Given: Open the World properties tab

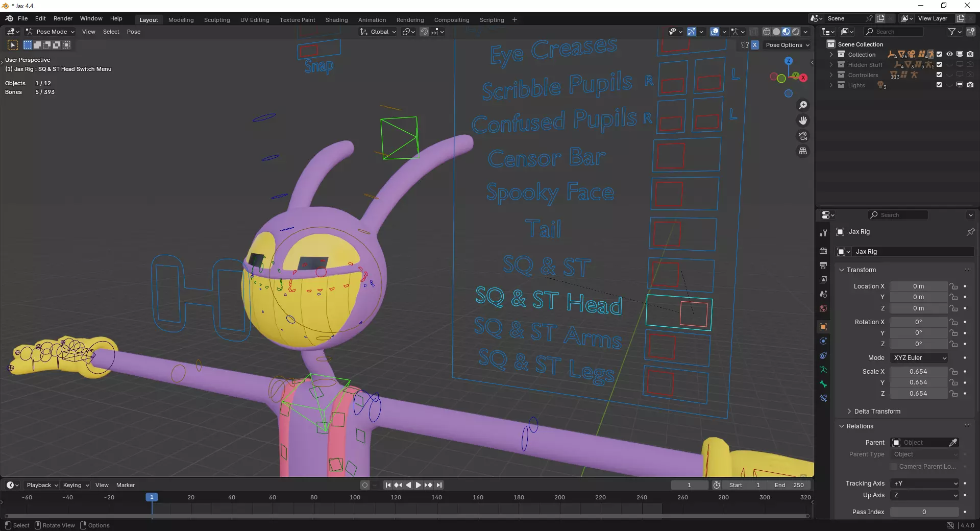Looking at the screenshot, I should tap(823, 308).
